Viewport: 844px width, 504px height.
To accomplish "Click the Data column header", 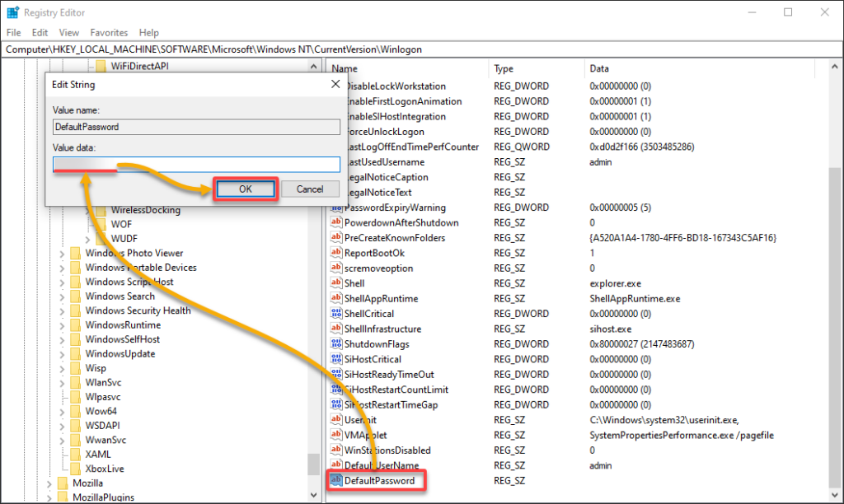I will click(x=598, y=68).
